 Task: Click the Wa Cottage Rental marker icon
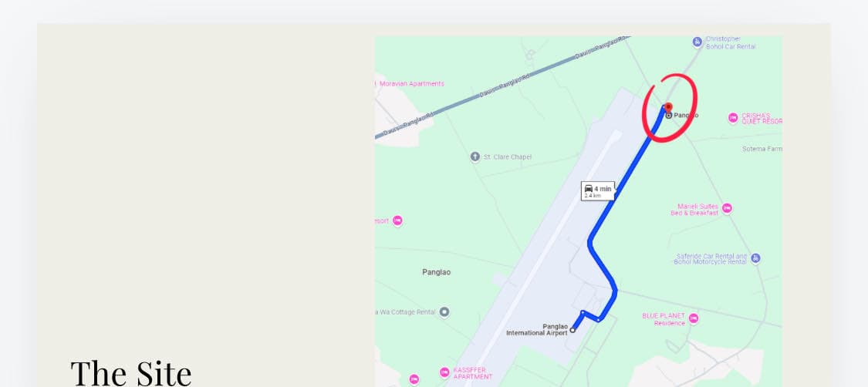[x=444, y=312]
